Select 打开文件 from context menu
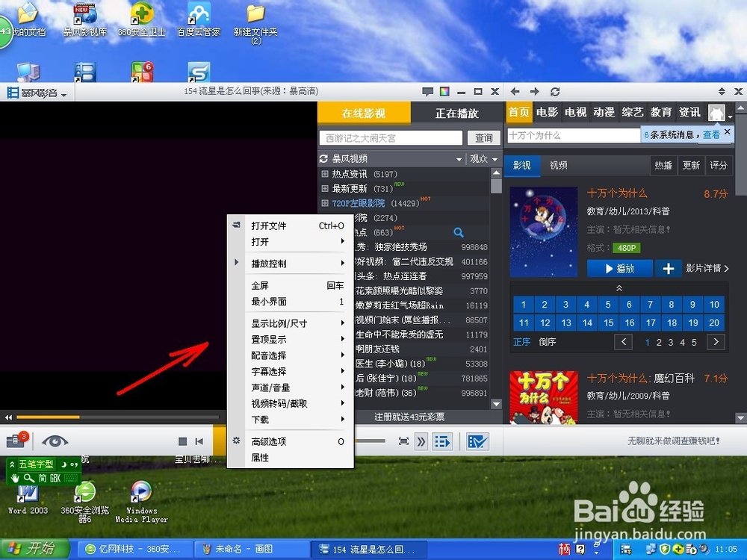Screen dimensions: 747x560 (x=297, y=225)
